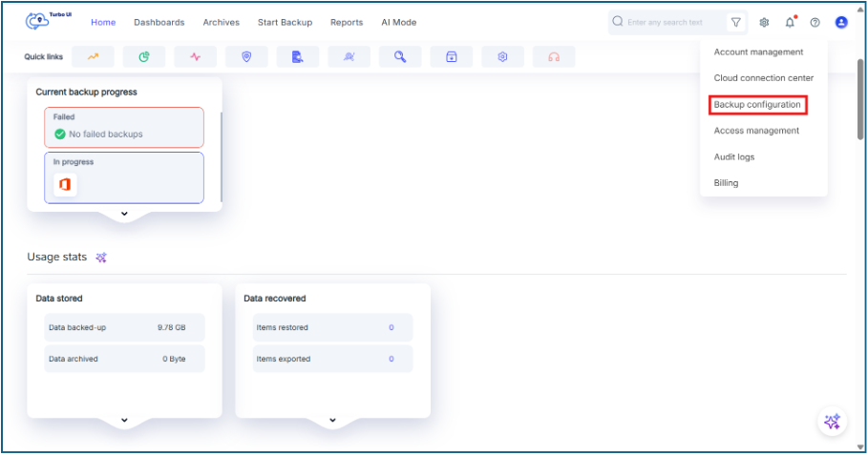Open the Start Backup tab
The height and width of the screenshot is (455, 868).
(x=286, y=22)
